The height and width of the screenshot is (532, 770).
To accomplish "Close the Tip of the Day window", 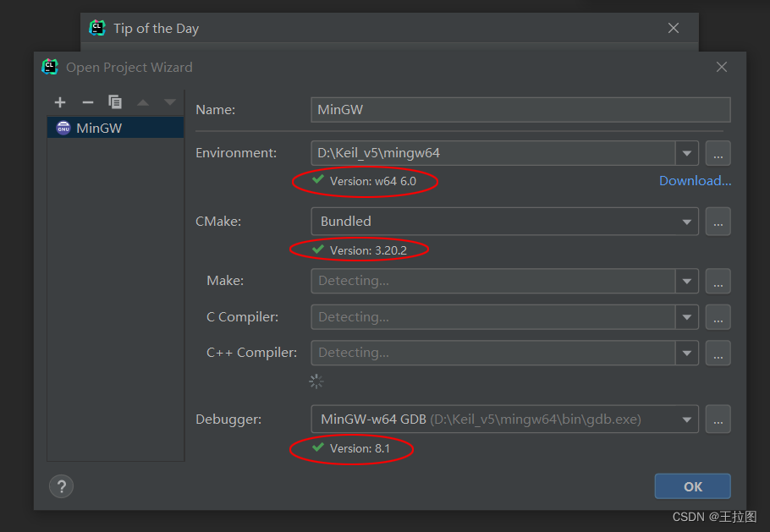I will click(674, 28).
